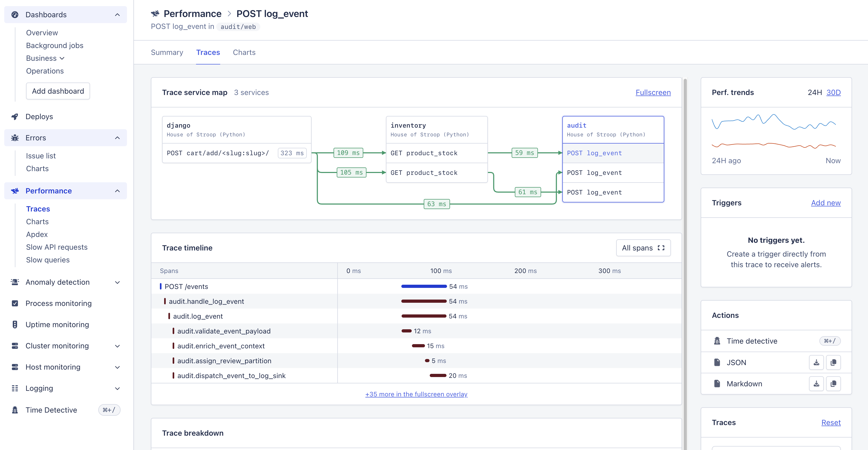Click the Reset link in Traces panel
Viewport: 868px width, 450px height.
831,422
